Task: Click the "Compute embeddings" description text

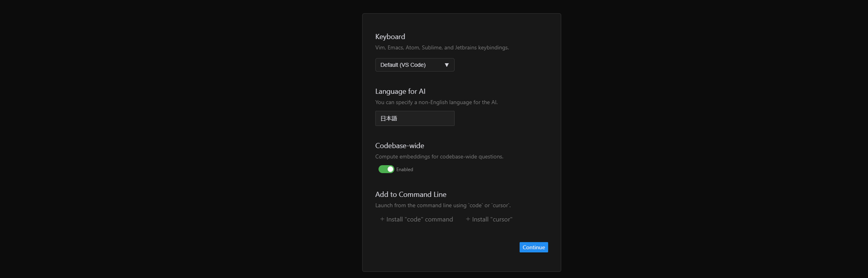Action: [439, 157]
